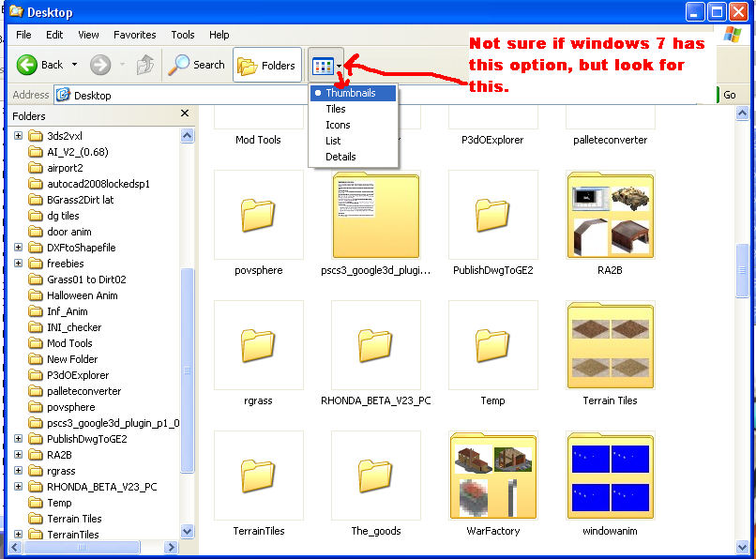The width and height of the screenshot is (756, 559).
Task: Select Temp folder icon in tree
Action: tap(36, 503)
